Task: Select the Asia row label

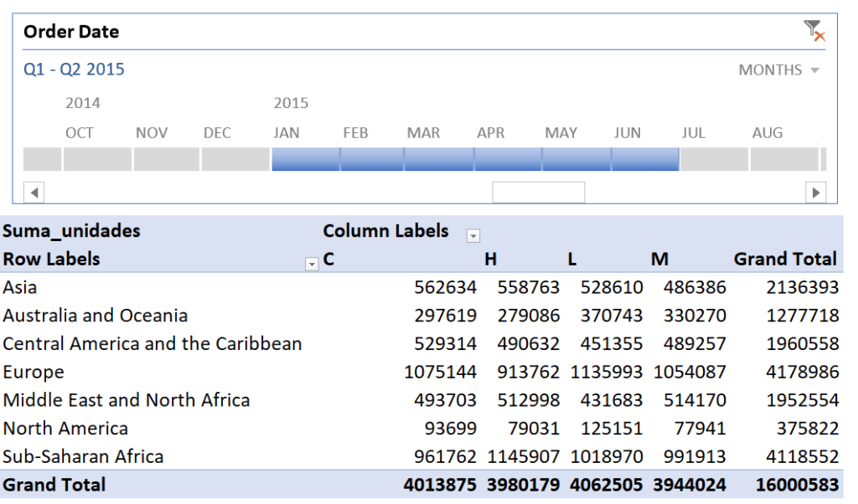Action: pyautogui.click(x=20, y=287)
